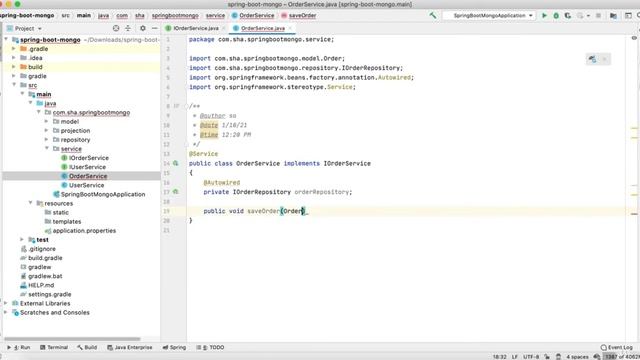
Task: Switch to IOrderService.java tab
Action: [x=196, y=28]
